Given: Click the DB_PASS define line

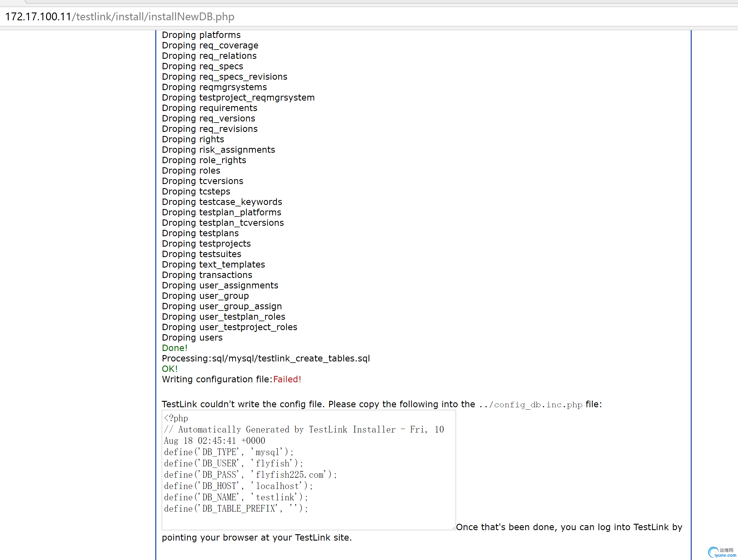Looking at the screenshot, I should coord(250,475).
